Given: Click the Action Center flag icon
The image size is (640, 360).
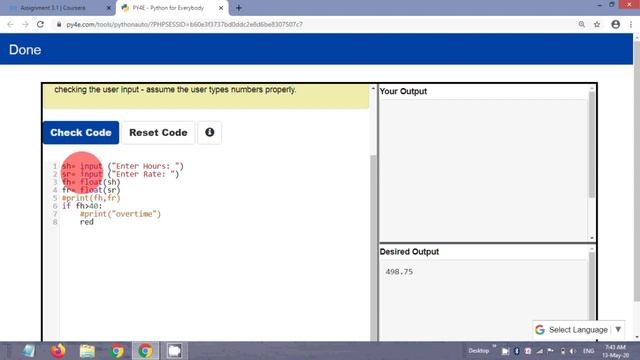Looking at the screenshot, I should pyautogui.click(x=551, y=351).
